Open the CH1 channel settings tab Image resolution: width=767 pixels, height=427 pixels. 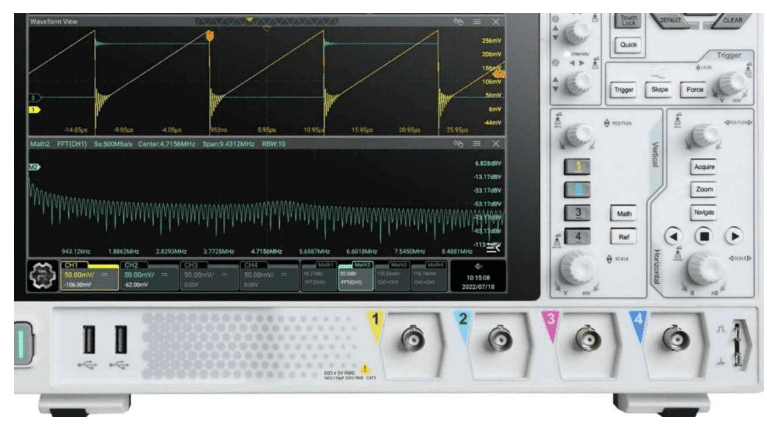[90, 276]
